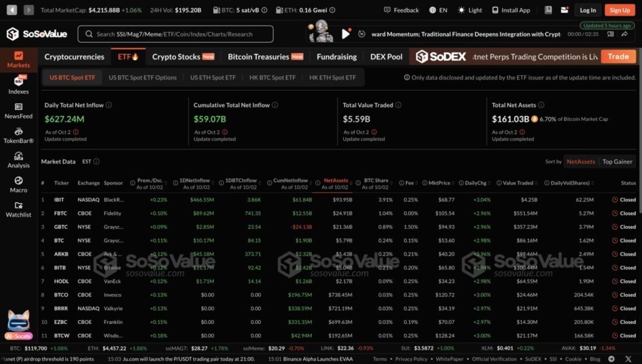Click the ETH Gwei info icon
This screenshot has height=364, width=642.
332,10
